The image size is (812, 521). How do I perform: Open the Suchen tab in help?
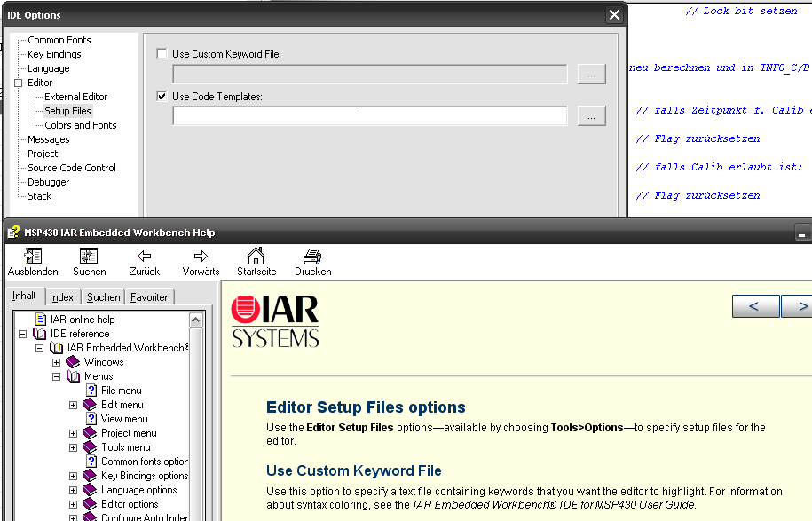[x=103, y=297]
